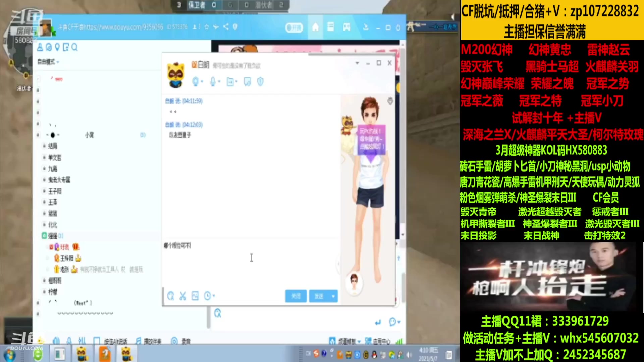644x362 pixels.
Task: Open the channel emoticon icon below the chat window
Action: [x=218, y=313]
